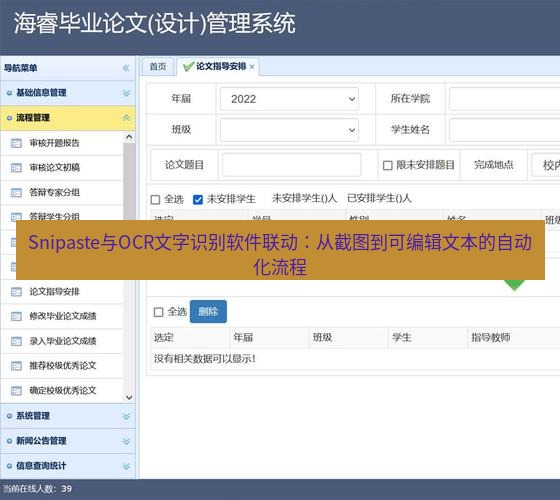Click 海睿毕业论文(设计)管理系统 title
This screenshot has height=500, width=560.
point(154,23)
